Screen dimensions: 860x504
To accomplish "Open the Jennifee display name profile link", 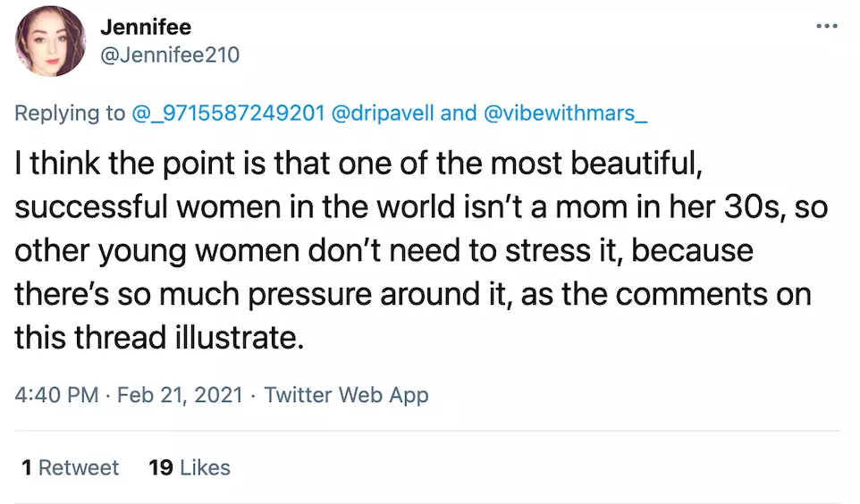I will (146, 28).
